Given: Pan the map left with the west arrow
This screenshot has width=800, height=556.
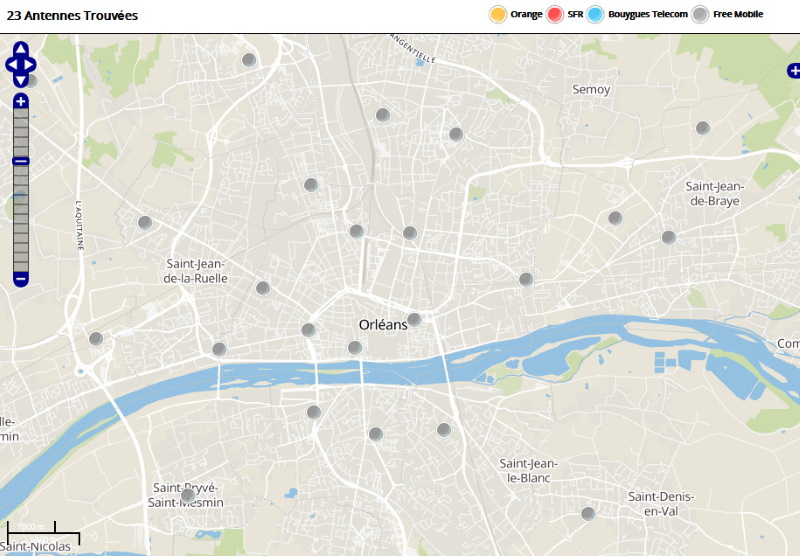Looking at the screenshot, I should (x=11, y=64).
